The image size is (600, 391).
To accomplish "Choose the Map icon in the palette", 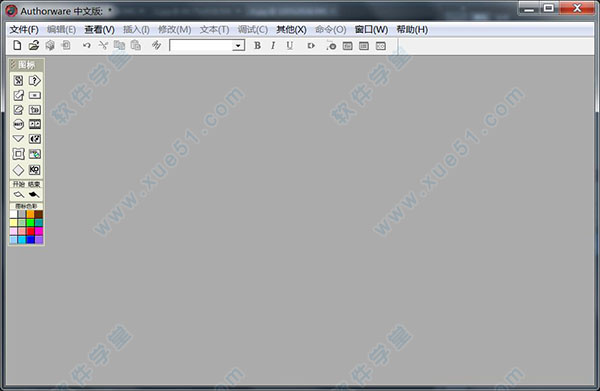I will click(x=35, y=110).
